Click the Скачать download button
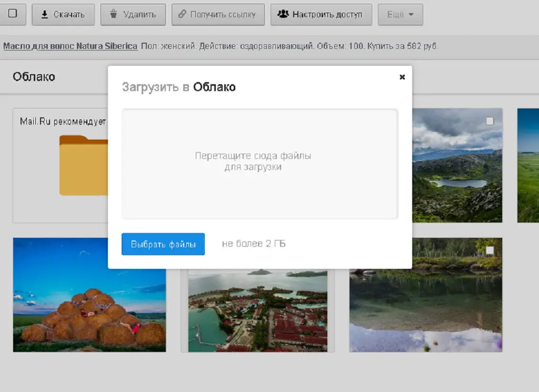Image resolution: width=539 pixels, height=392 pixels. tap(63, 14)
